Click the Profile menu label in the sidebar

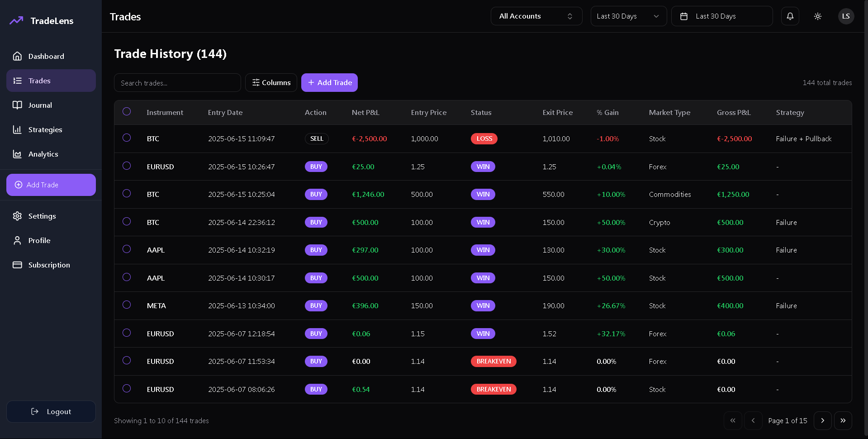(39, 240)
